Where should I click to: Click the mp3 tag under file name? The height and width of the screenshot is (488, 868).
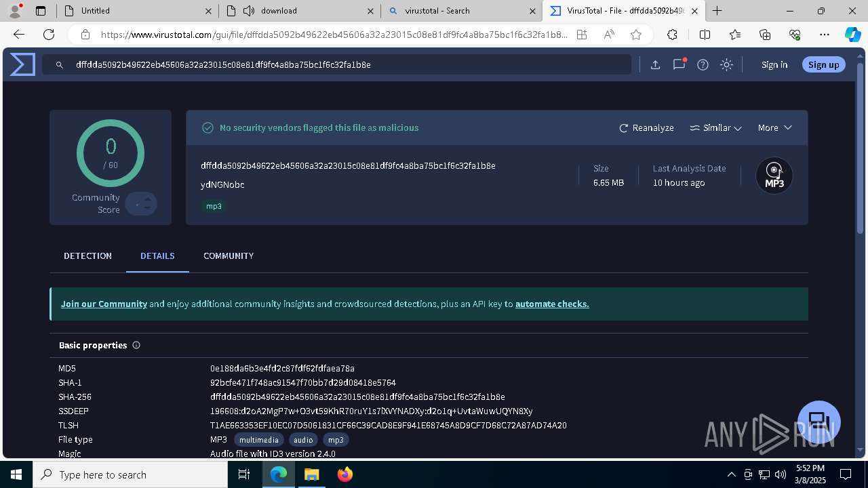[214, 206]
